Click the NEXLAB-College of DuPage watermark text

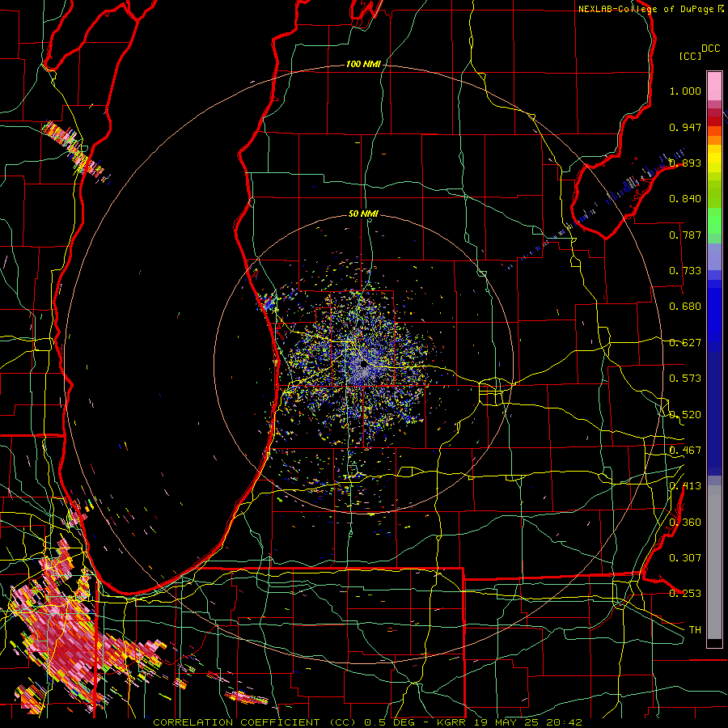(646, 9)
